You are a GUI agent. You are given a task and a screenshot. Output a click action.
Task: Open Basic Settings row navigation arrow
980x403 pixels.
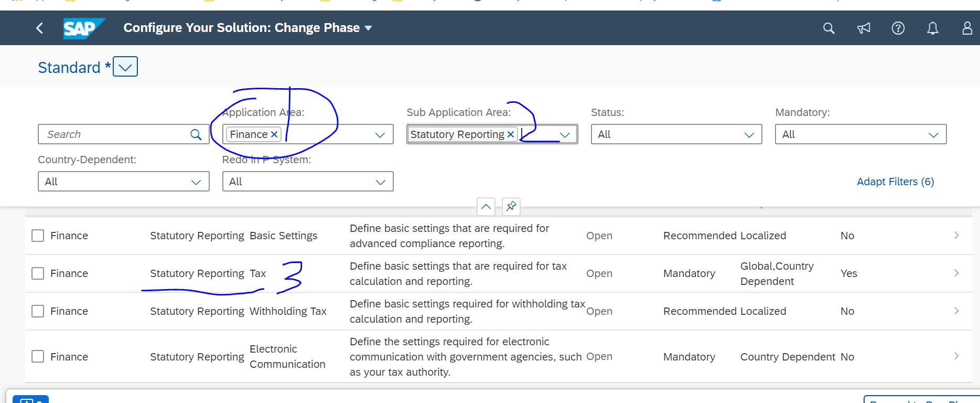tap(956, 235)
